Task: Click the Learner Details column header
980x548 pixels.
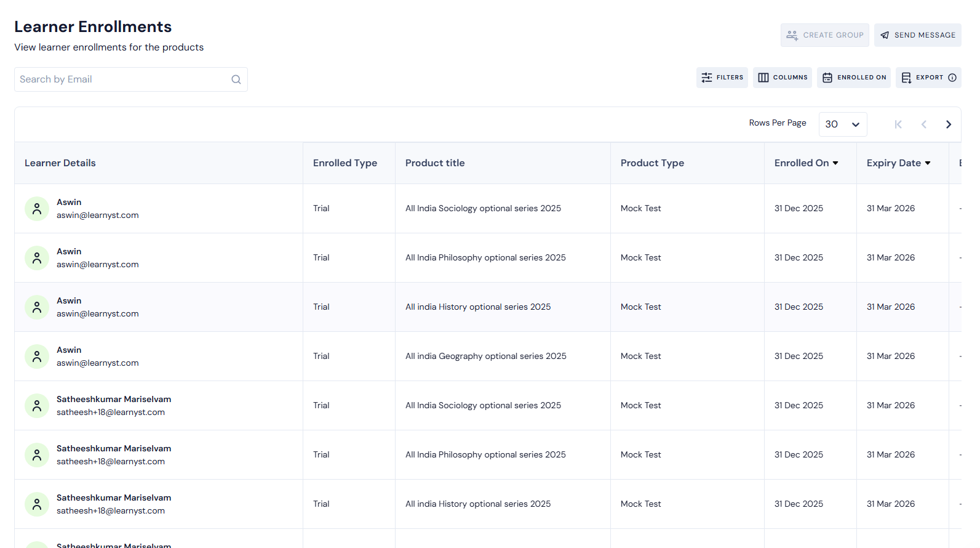Action: pos(60,163)
